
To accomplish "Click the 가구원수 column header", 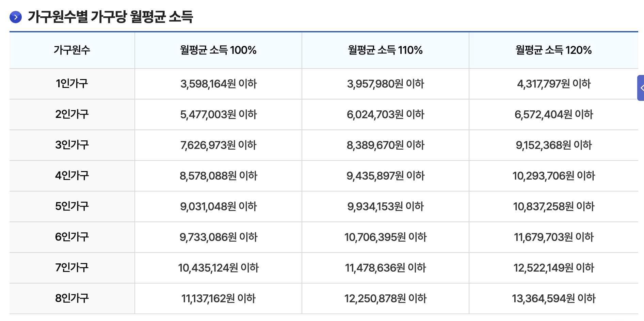I will pyautogui.click(x=72, y=50).
